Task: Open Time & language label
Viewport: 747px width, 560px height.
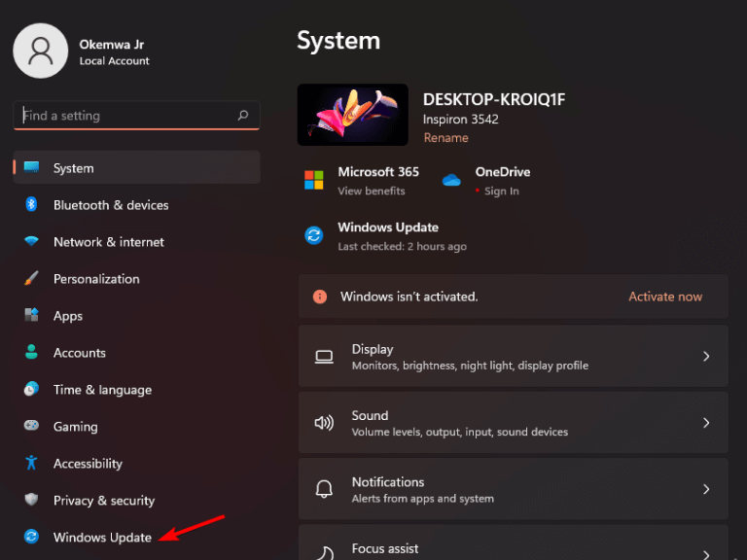Action: (102, 390)
